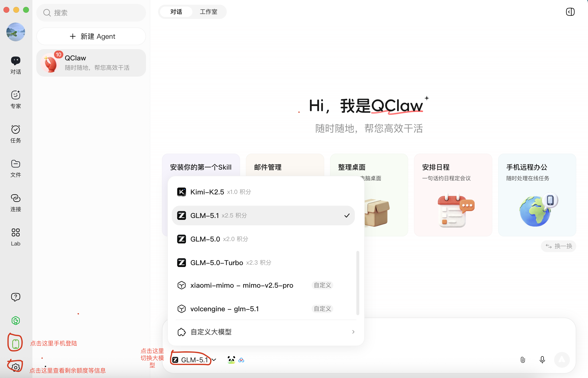This screenshot has width=588, height=378.
Task: Click the cube icon beside volcengine
Action: click(x=182, y=309)
